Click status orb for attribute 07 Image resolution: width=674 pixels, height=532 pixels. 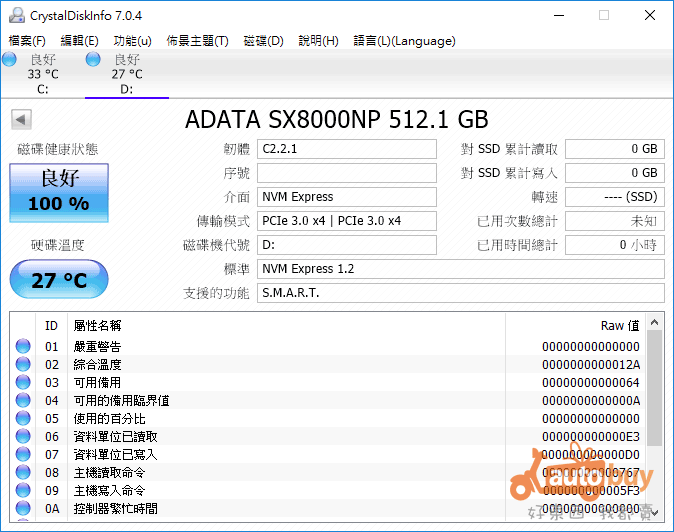click(x=23, y=454)
